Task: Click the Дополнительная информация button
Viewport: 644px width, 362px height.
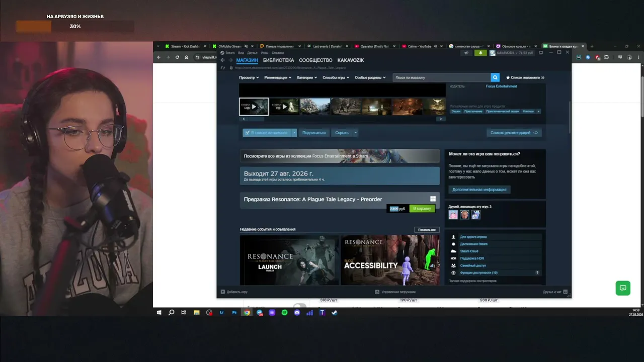Action: click(x=479, y=190)
